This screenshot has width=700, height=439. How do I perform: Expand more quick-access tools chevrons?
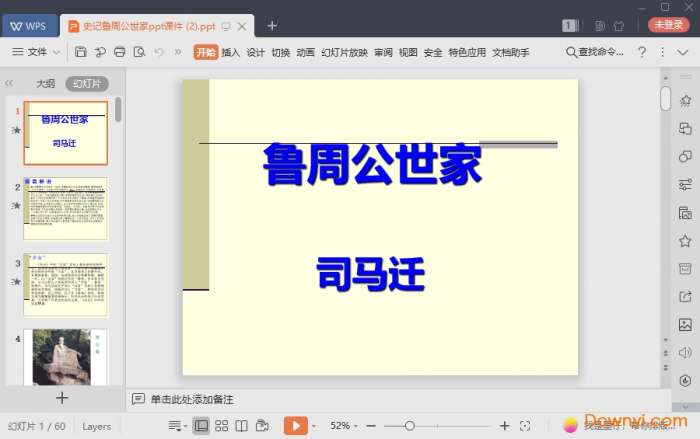[x=178, y=52]
